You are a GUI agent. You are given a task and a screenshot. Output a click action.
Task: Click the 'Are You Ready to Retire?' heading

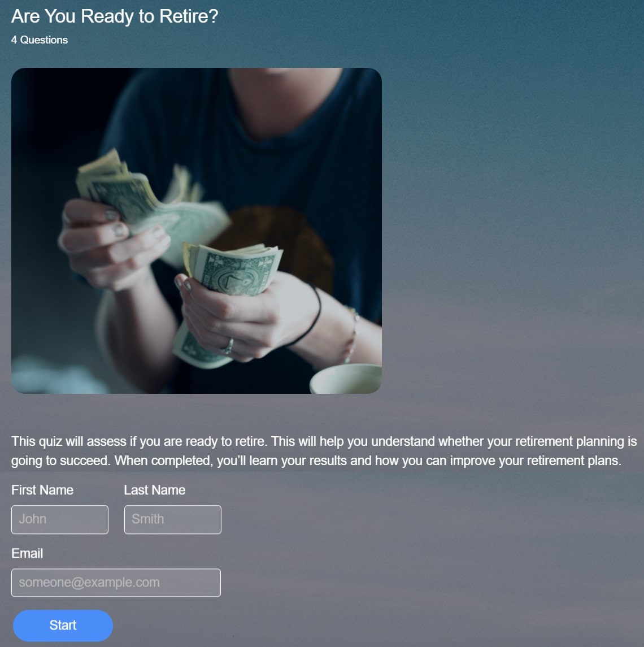pos(115,16)
